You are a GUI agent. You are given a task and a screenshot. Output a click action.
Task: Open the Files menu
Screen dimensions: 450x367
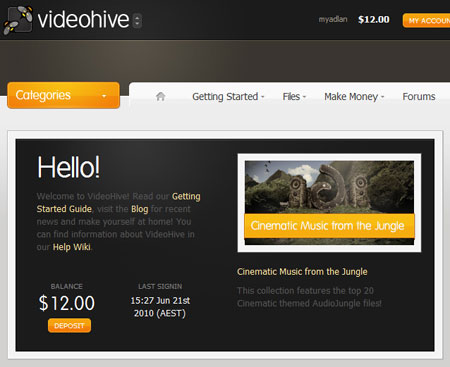tap(294, 97)
